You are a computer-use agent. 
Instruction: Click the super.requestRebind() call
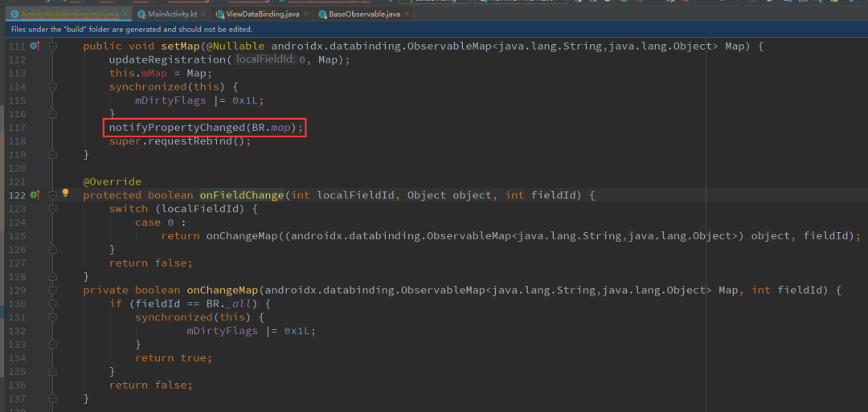(x=180, y=141)
